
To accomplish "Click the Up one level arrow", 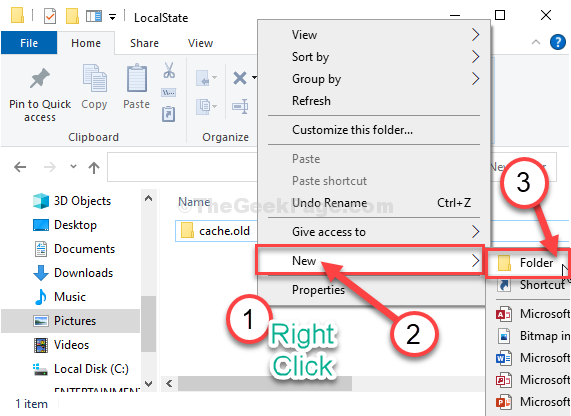I will coord(94,167).
